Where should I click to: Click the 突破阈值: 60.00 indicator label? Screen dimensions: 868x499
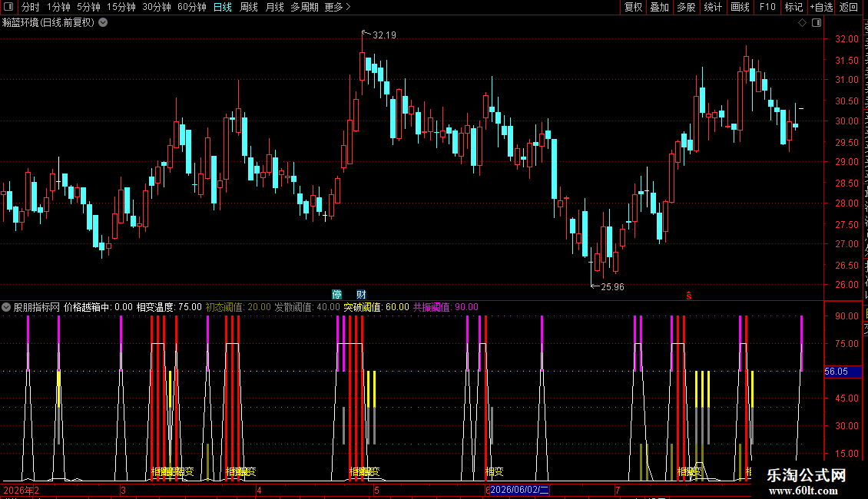coord(376,307)
